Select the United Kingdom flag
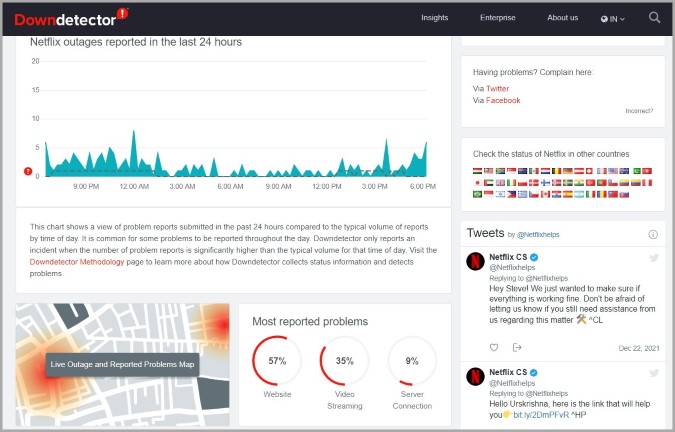The image size is (675, 432). (500, 183)
